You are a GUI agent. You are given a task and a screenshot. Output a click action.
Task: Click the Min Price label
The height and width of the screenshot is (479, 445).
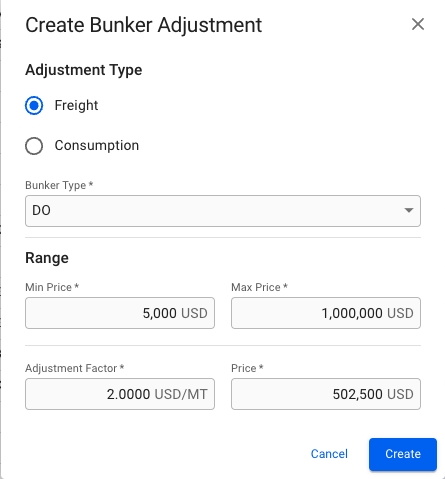52,287
